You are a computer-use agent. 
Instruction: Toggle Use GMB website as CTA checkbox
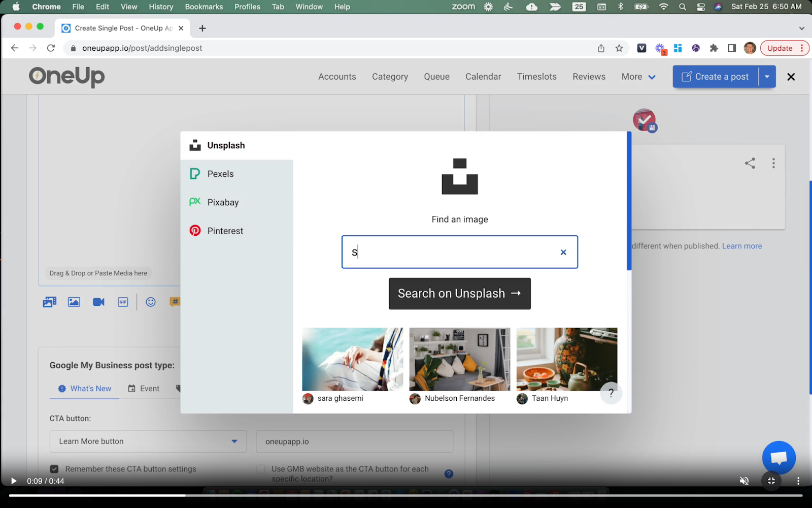pyautogui.click(x=261, y=469)
